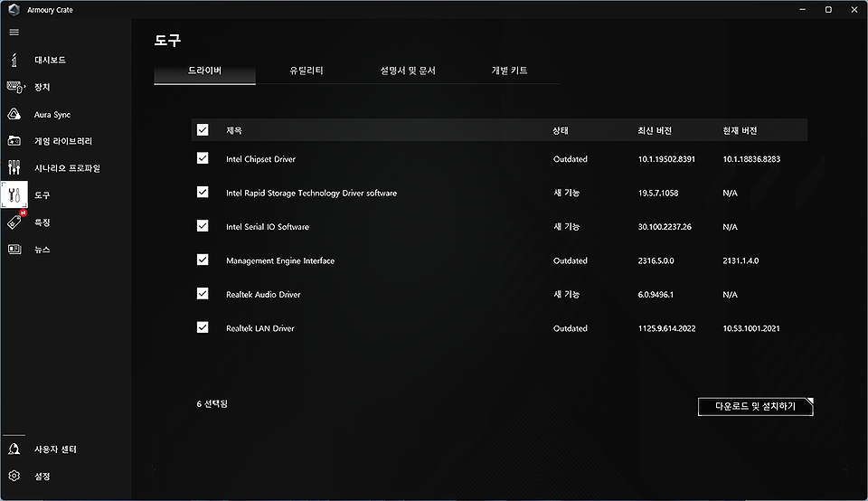Toggle Management Engine Interface checkbox
This screenshot has height=501, width=868.
click(203, 260)
